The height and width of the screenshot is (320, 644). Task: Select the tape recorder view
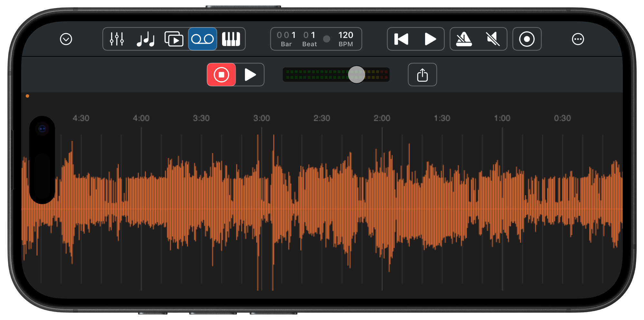click(203, 39)
